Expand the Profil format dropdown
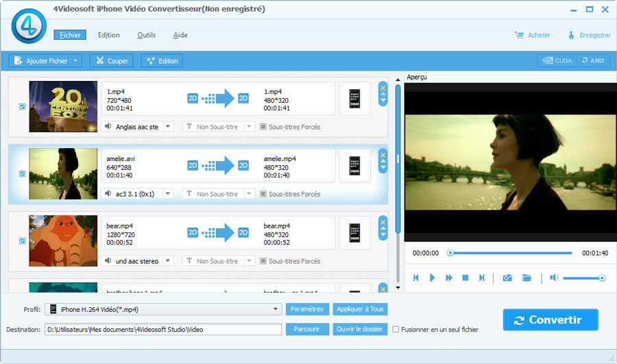 (x=276, y=309)
